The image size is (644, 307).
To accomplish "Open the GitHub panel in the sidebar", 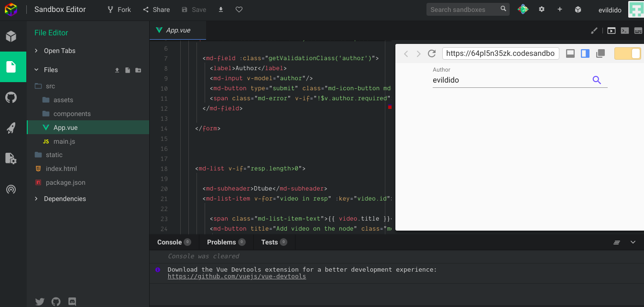I will tap(11, 97).
